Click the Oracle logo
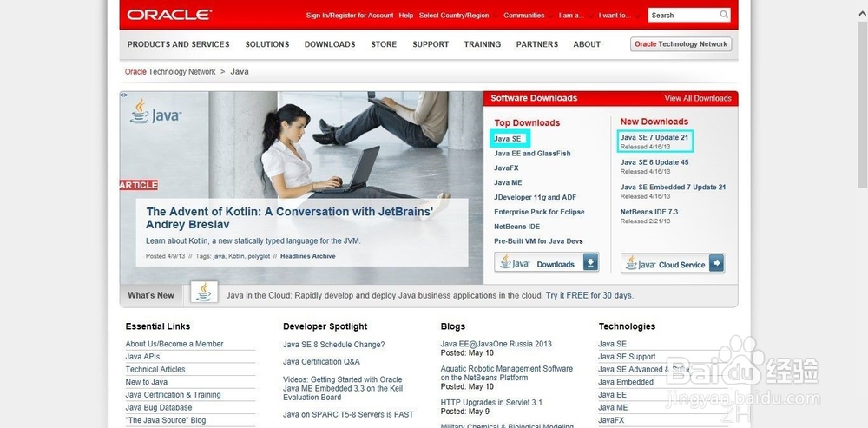Viewport: 868px width, 428px height. tap(169, 15)
